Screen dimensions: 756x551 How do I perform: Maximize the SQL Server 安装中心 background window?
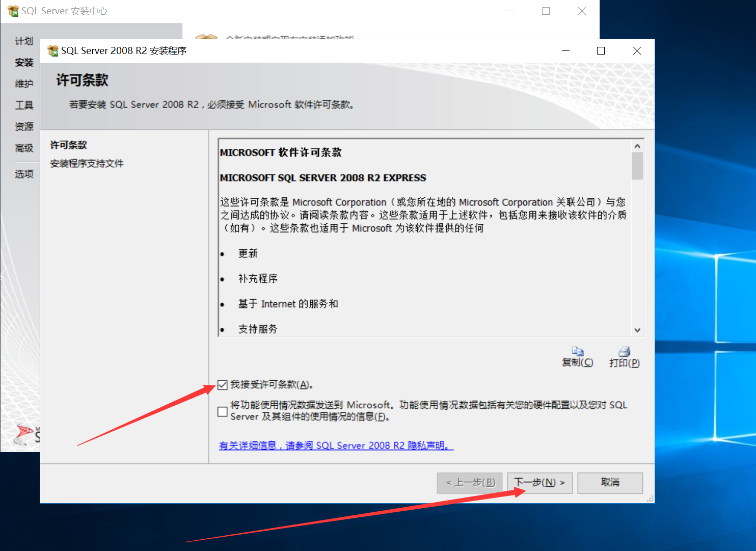546,11
